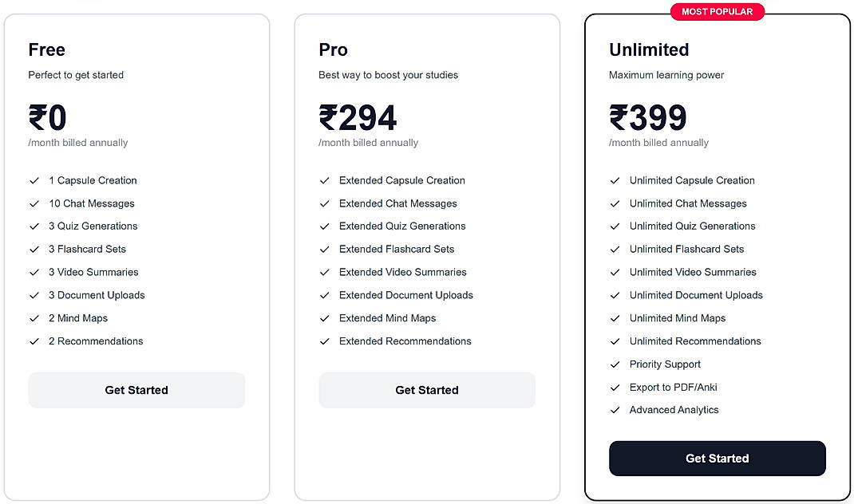
Task: Select the Unlimited plan heading
Action: click(x=649, y=49)
